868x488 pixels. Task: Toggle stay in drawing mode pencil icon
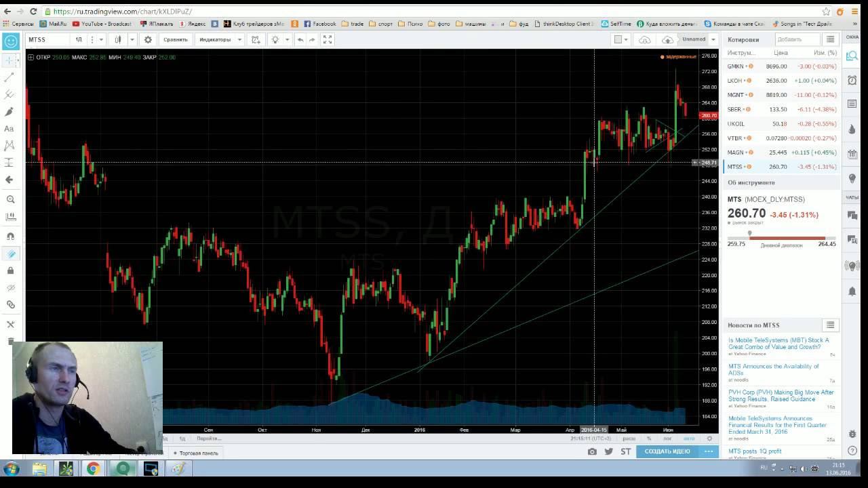click(10, 253)
